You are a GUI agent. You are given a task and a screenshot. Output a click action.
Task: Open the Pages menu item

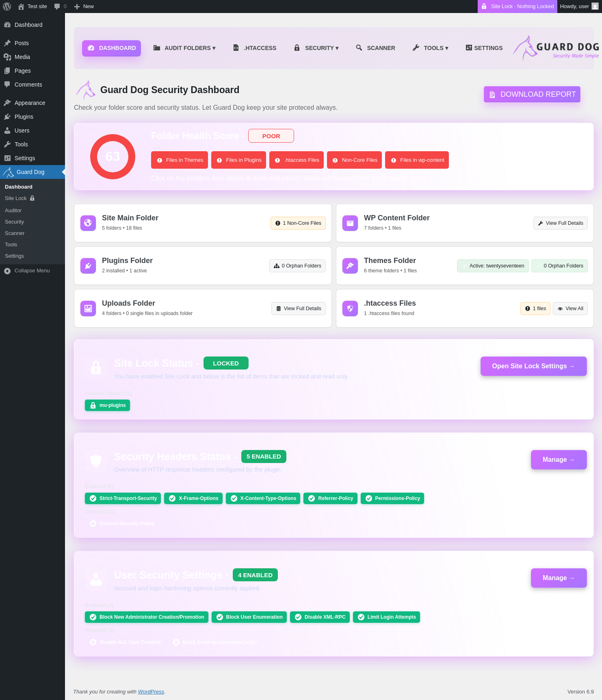32,71
